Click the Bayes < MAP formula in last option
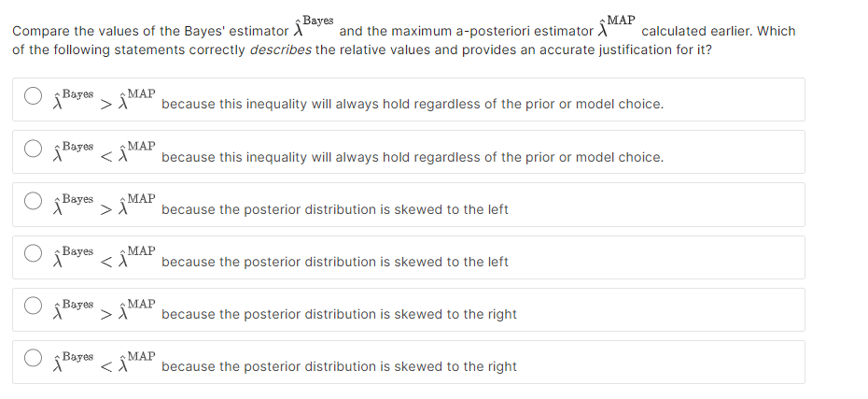The image size is (868, 399). pos(105,362)
